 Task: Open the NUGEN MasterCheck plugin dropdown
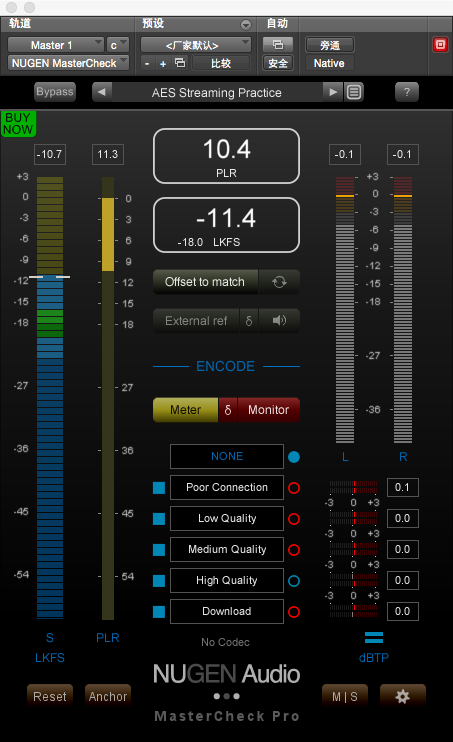(68, 63)
